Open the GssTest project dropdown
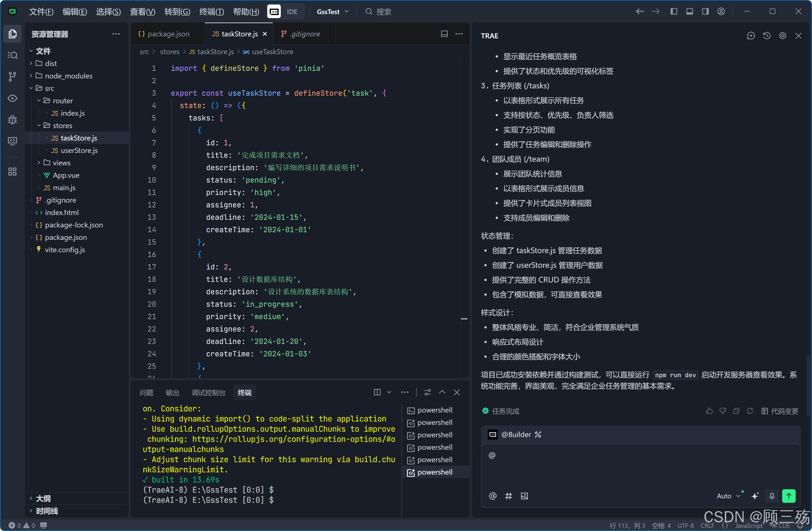 332,12
